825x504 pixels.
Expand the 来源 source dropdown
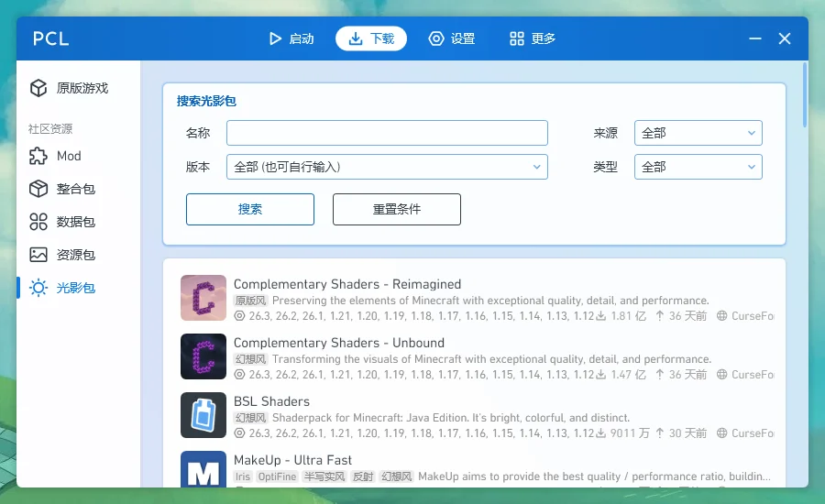(698, 133)
